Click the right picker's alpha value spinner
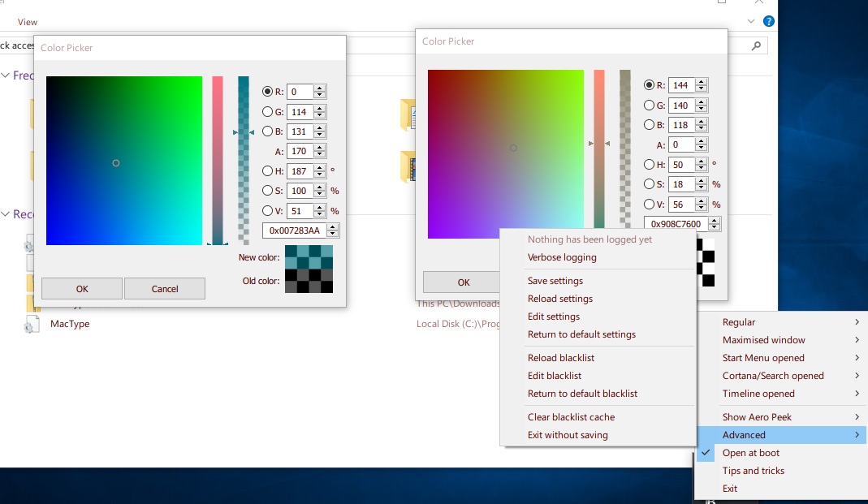 [702, 145]
